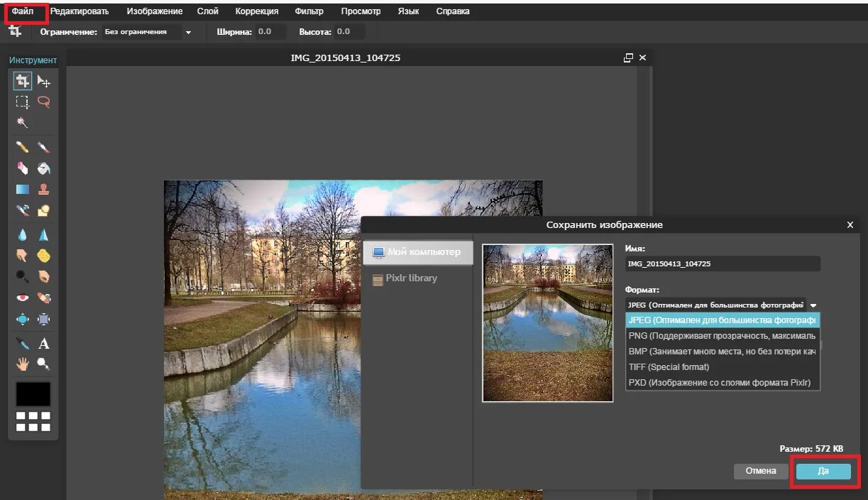This screenshot has width=868, height=500.
Task: Open the black foreground color swatch
Action: pyautogui.click(x=33, y=394)
